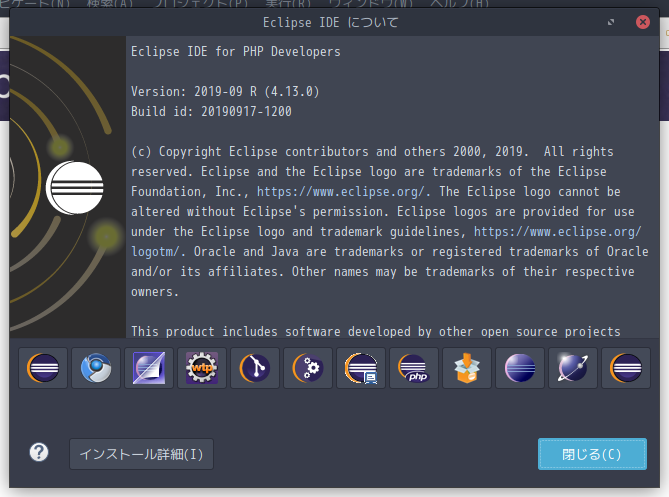Screen dimensions: 669x497
Task: Open the eclipse.org/logotm/ guidelines link
Action: point(557,232)
